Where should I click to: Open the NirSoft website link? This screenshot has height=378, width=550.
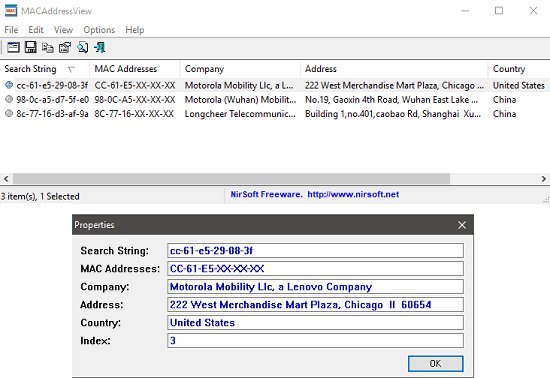point(353,194)
